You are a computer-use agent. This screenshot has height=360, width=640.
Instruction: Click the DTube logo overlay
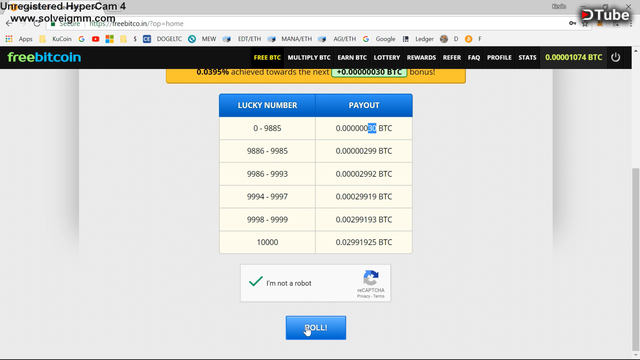(605, 15)
